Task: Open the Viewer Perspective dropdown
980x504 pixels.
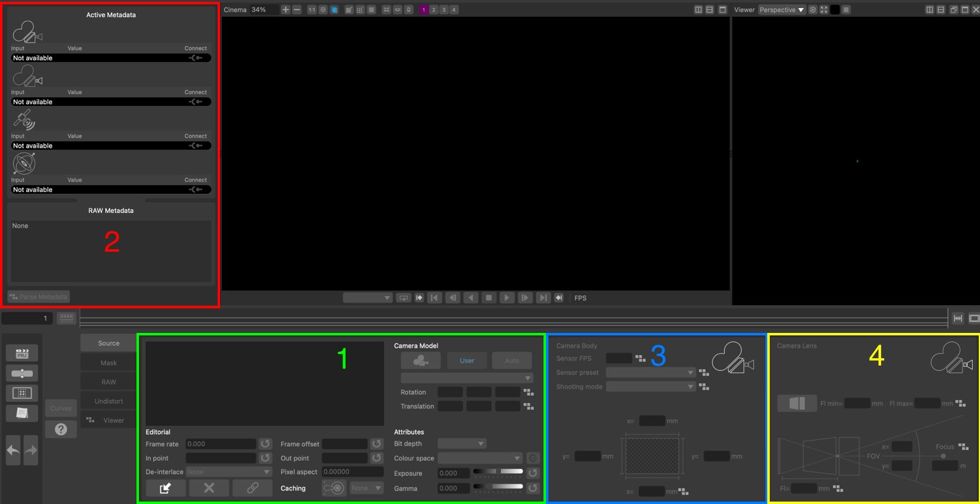Action: [x=781, y=10]
